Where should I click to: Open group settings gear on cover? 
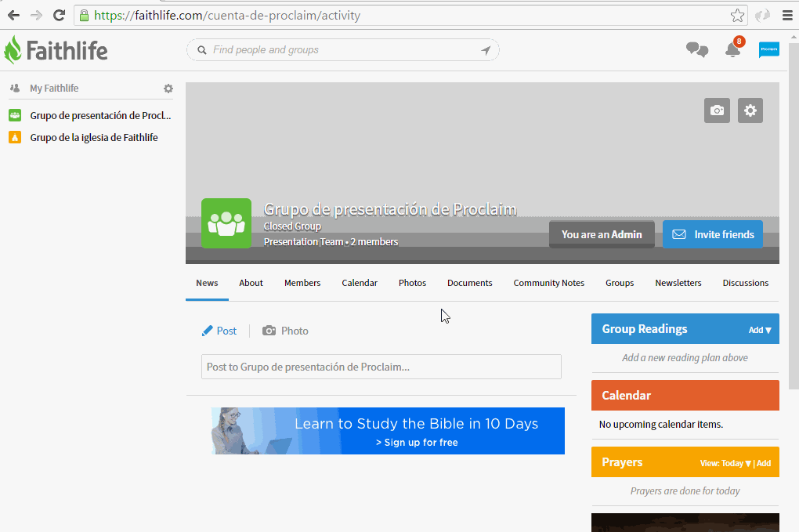pos(750,110)
